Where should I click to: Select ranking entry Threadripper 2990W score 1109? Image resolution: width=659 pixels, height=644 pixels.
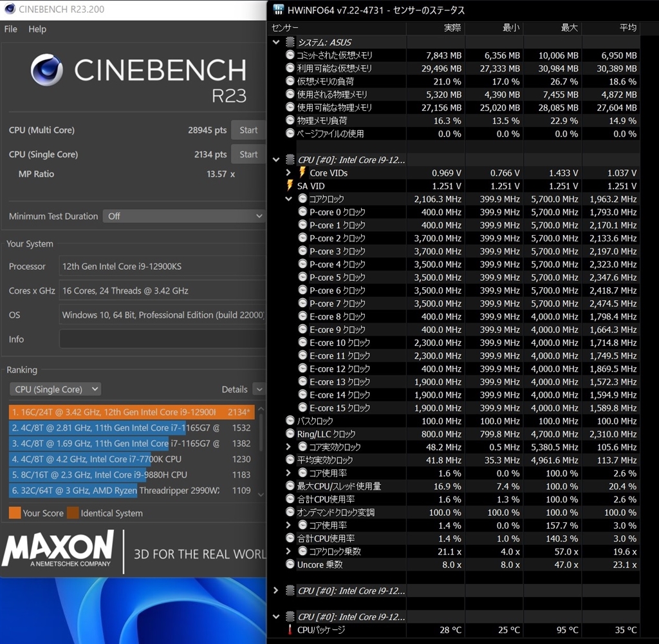pyautogui.click(x=131, y=490)
